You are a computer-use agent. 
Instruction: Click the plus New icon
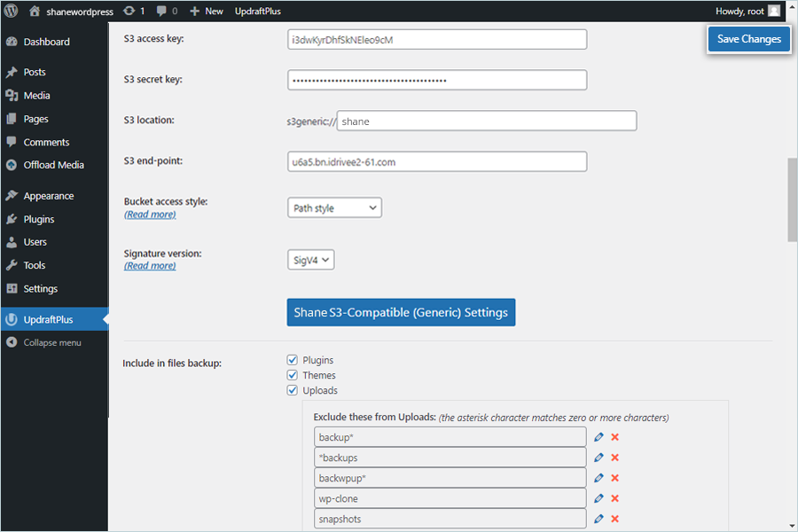194,12
